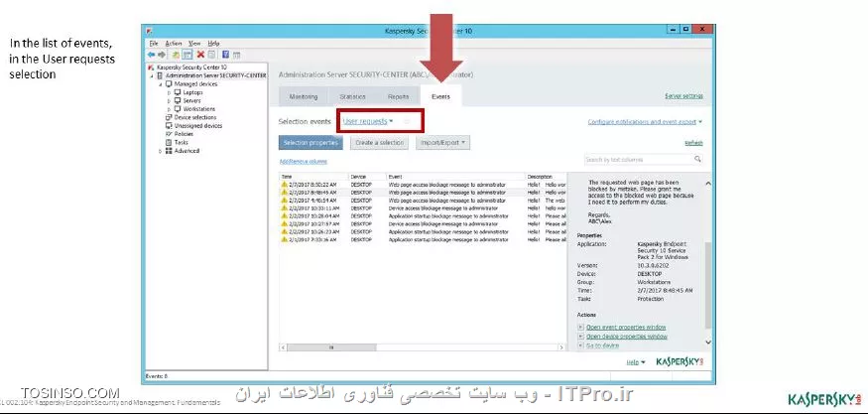Expand the Advanced tree node

click(x=161, y=151)
